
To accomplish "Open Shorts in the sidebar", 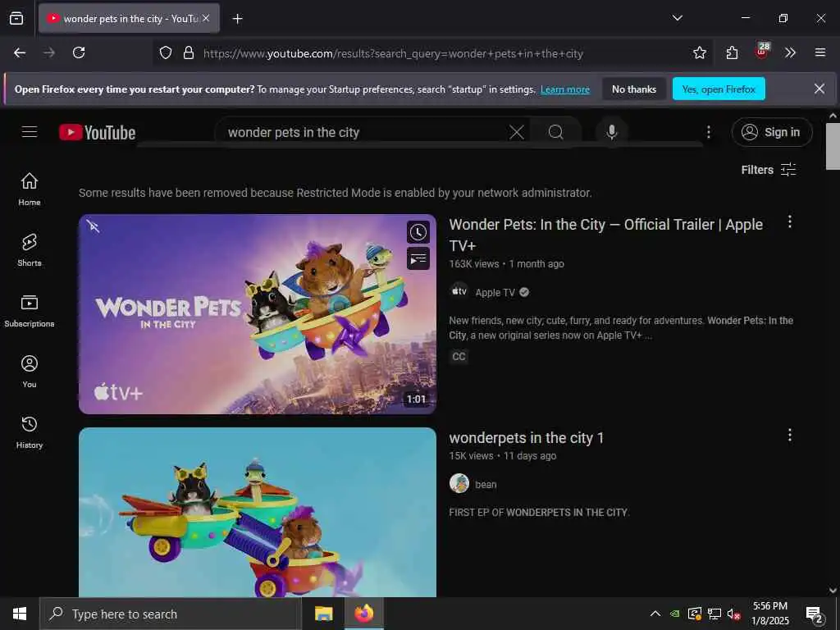I will coord(30,250).
